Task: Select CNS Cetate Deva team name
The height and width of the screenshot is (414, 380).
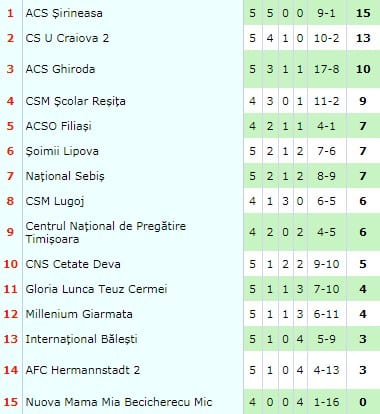Action: (x=73, y=264)
